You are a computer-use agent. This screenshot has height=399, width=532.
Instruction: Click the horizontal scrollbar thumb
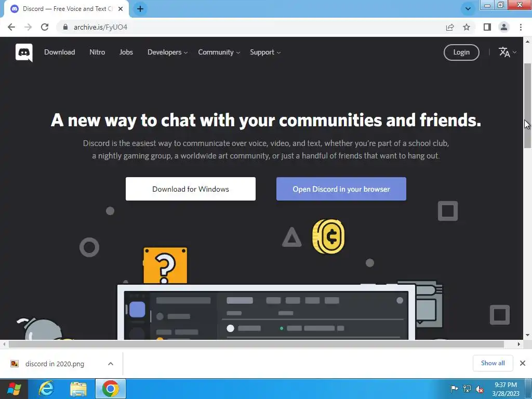click(256, 344)
